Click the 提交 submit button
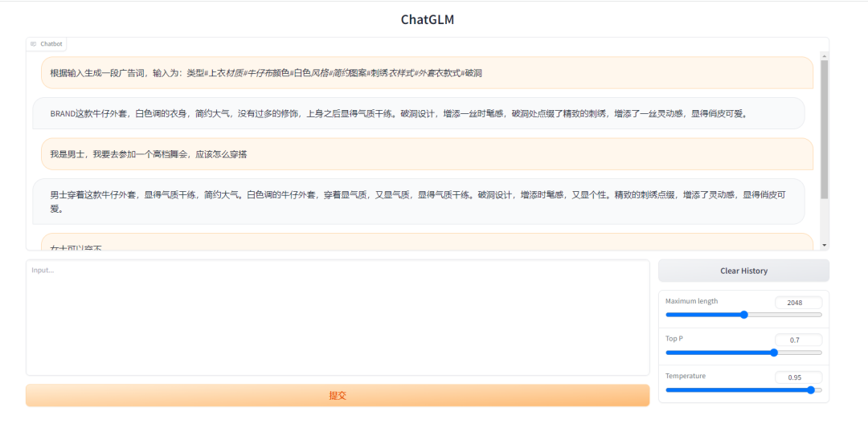The width and height of the screenshot is (868, 436). [x=337, y=396]
